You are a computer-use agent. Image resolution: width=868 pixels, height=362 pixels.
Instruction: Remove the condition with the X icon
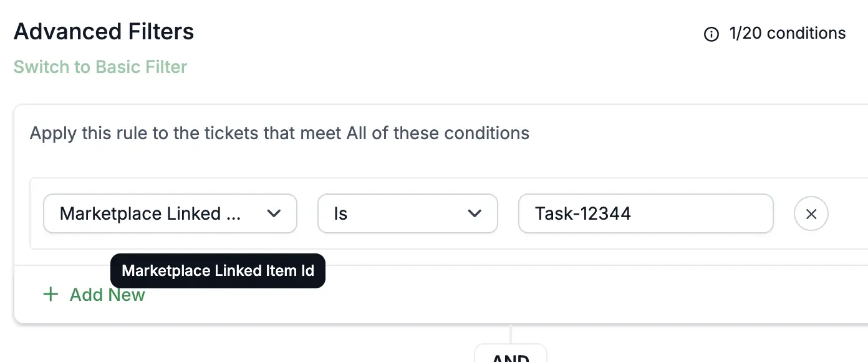click(x=811, y=214)
